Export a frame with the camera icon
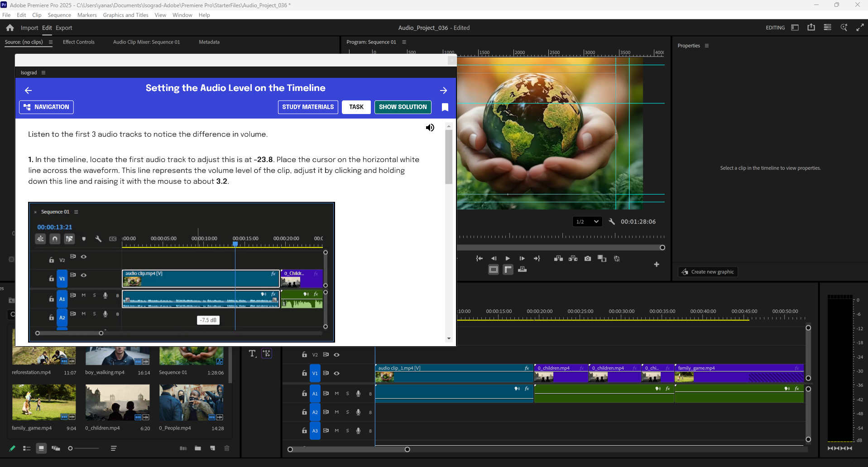 pos(588,258)
